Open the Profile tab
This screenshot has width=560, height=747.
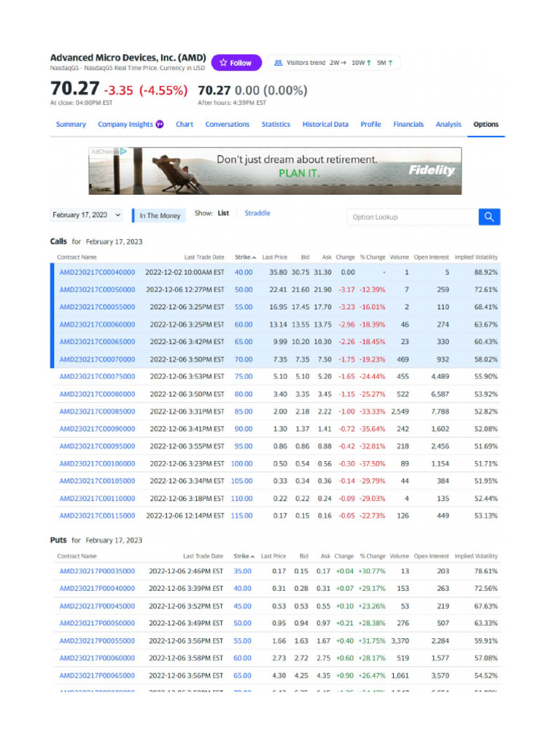point(370,124)
